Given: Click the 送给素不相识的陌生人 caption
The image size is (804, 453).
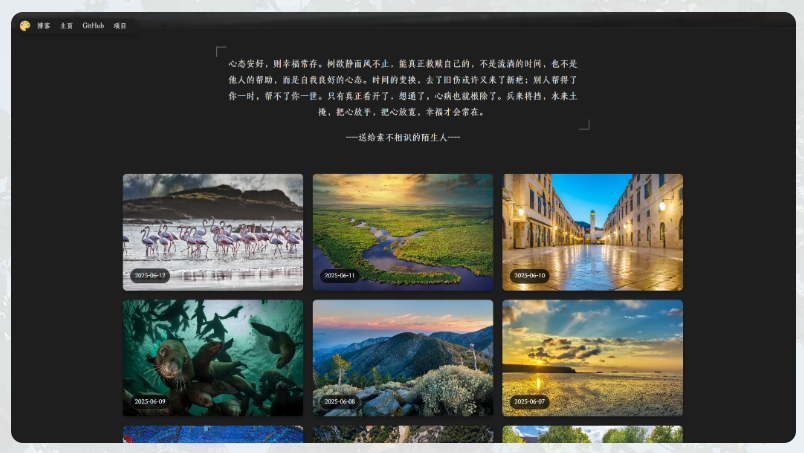Looking at the screenshot, I should tap(403, 137).
